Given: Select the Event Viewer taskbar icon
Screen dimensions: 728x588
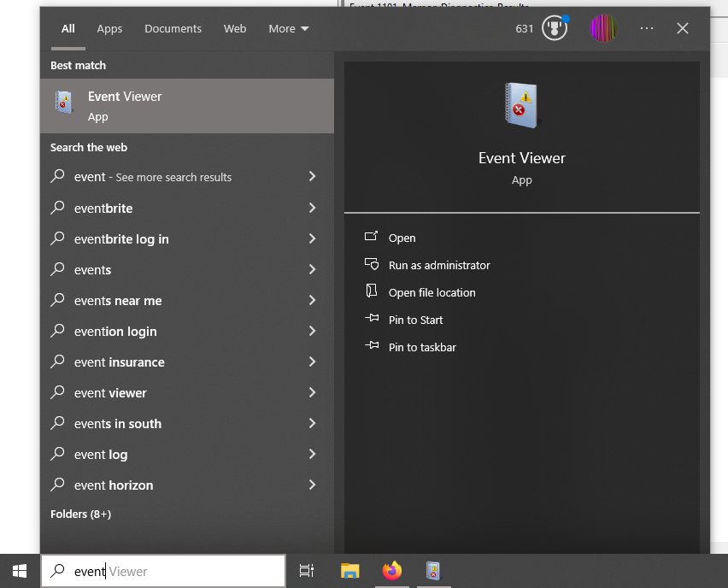Looking at the screenshot, I should coord(433,570).
